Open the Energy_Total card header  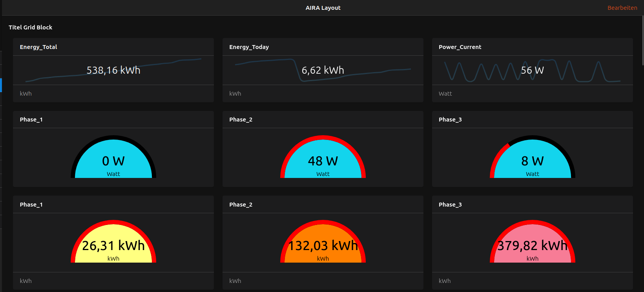(38, 47)
